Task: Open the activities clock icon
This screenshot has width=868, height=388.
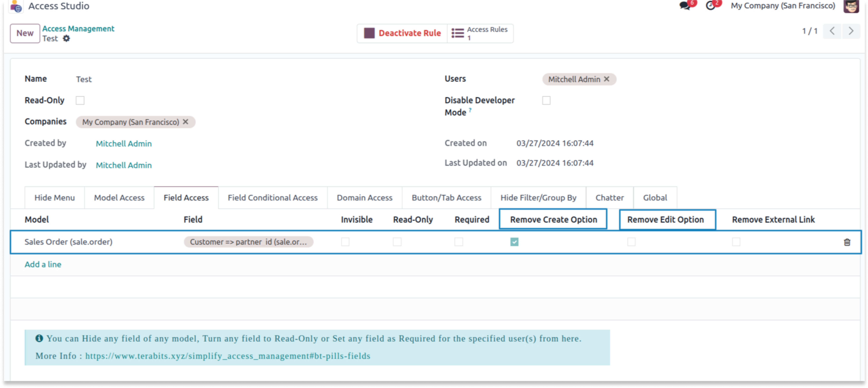Action: tap(710, 6)
